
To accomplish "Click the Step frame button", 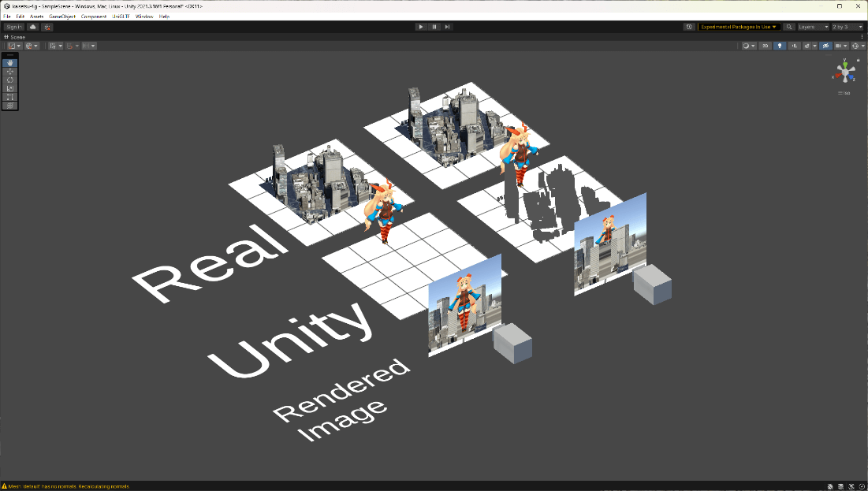I will 447,27.
